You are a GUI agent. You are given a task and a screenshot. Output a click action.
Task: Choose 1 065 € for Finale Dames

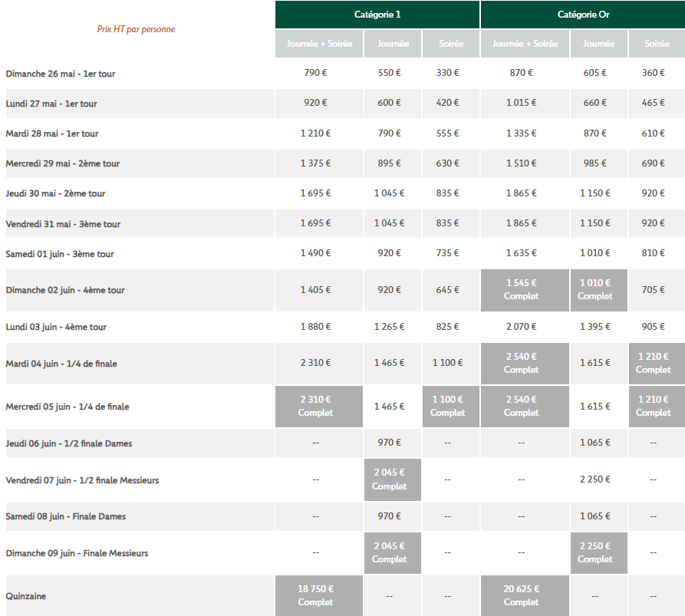point(595,516)
